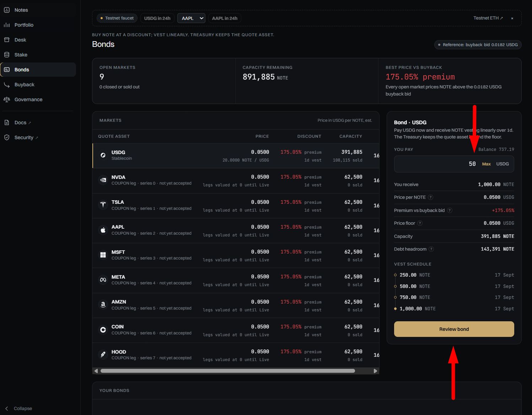Open the AAPL asset dropdown

pyautogui.click(x=191, y=18)
